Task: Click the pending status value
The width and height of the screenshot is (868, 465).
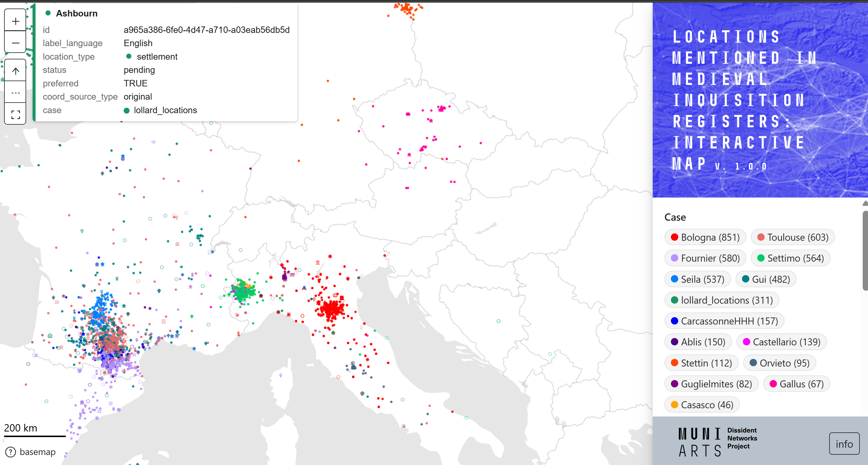Action: 139,70
